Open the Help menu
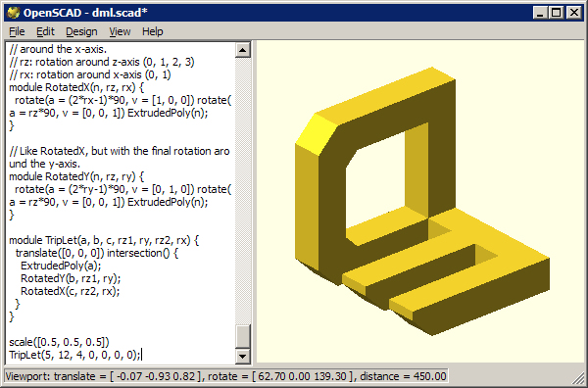 tap(152, 31)
